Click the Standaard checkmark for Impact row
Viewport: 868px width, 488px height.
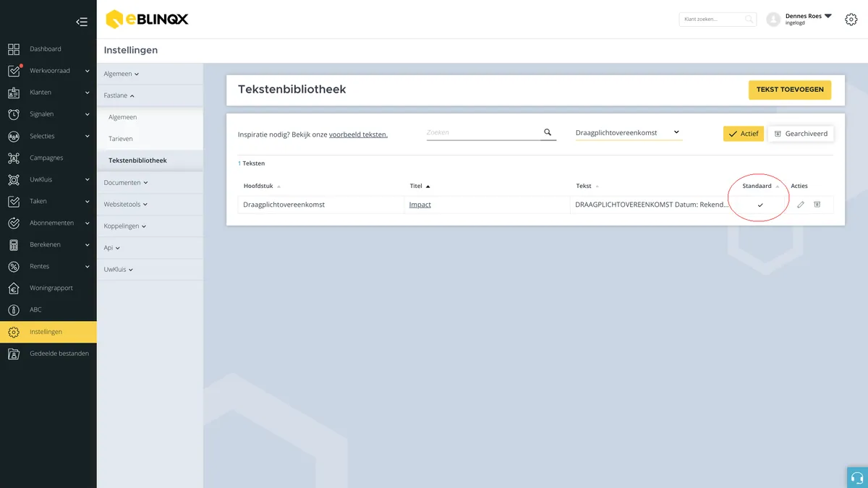[x=760, y=205]
